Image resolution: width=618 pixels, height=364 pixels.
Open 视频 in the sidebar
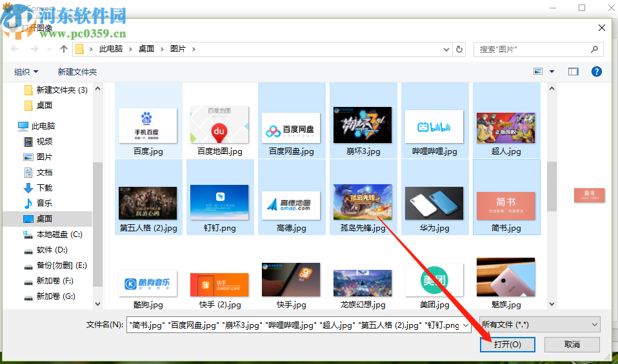click(x=38, y=141)
